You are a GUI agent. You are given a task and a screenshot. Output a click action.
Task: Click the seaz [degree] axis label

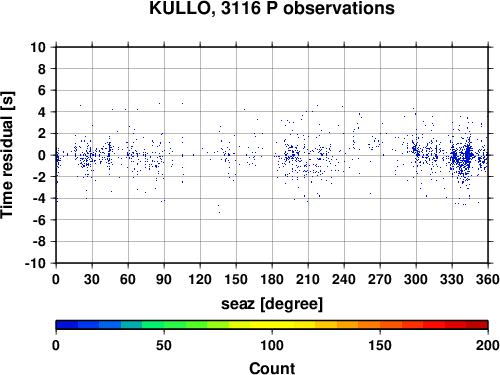(x=272, y=304)
